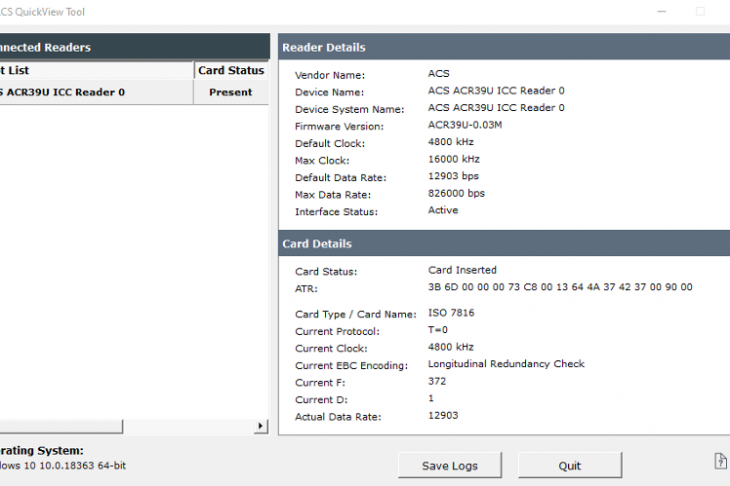This screenshot has width=730, height=486.
Task: Click the Default Data Rate value 12903 bps
Action: [x=453, y=176]
